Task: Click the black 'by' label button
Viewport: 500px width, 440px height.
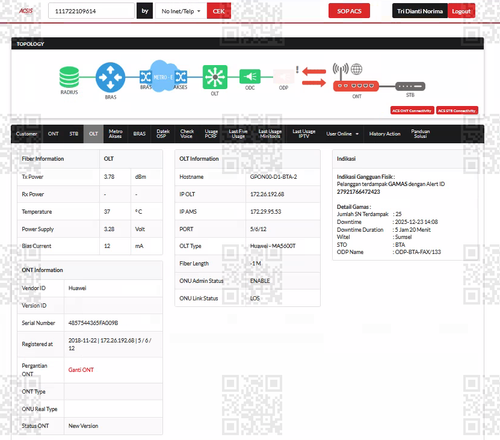Action: [x=145, y=11]
